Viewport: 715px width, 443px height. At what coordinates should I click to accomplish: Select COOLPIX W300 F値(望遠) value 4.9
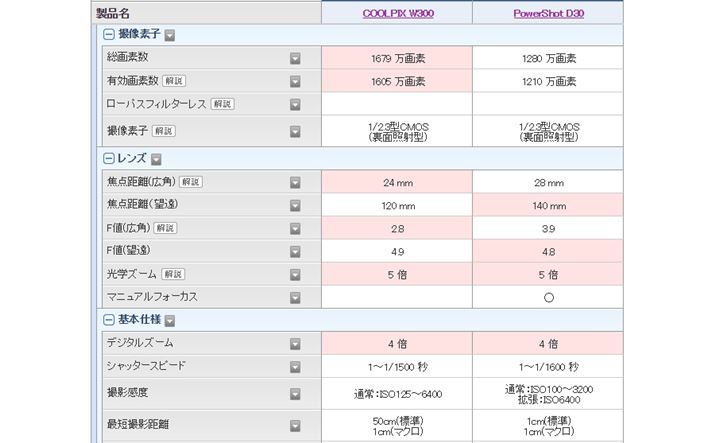397,252
